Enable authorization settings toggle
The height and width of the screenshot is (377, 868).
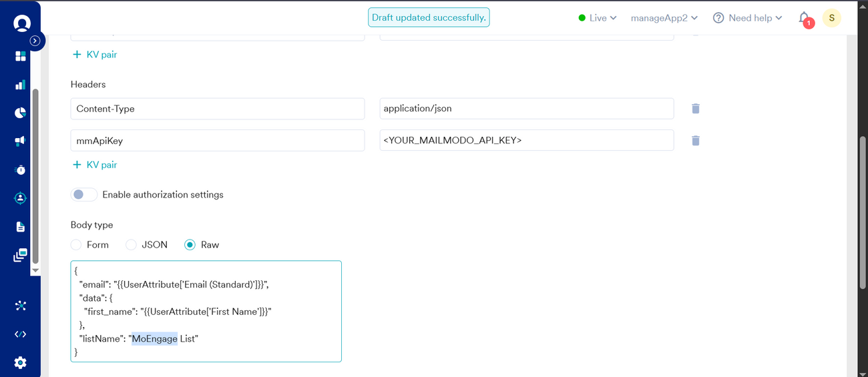[x=84, y=195]
